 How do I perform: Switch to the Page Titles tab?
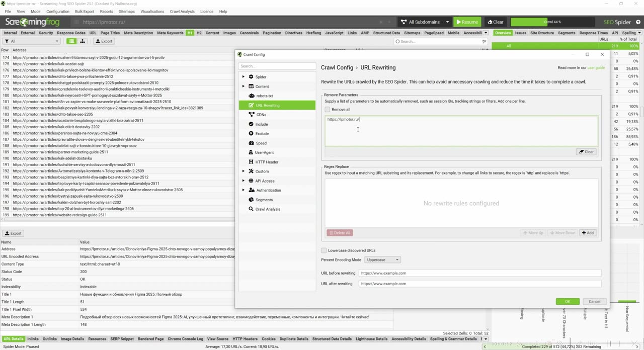click(110, 33)
